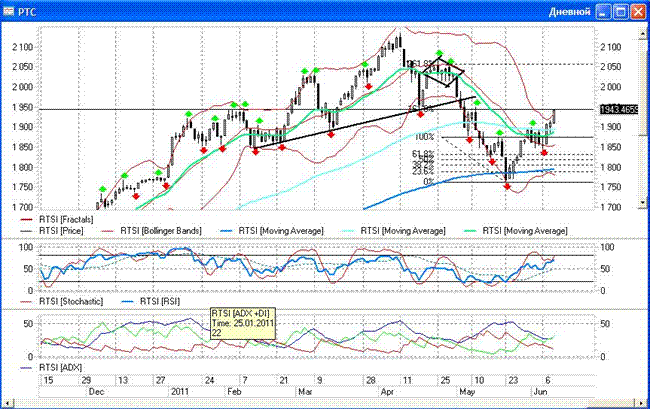Select the RTSI [Price] legend entry
The width and height of the screenshot is (650, 409).
(52, 231)
